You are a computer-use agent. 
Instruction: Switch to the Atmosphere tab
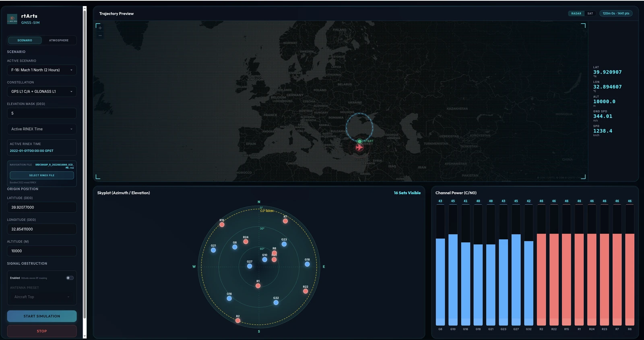tap(59, 40)
